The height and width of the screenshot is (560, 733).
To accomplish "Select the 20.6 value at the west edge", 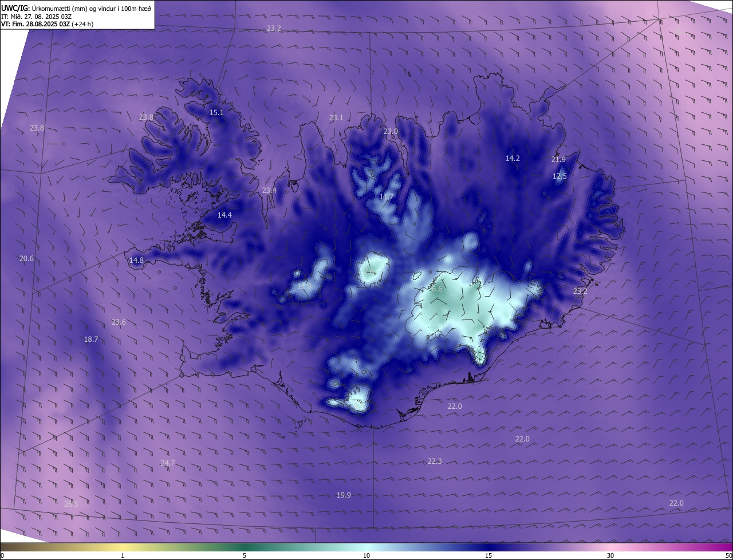I will pyautogui.click(x=26, y=259).
